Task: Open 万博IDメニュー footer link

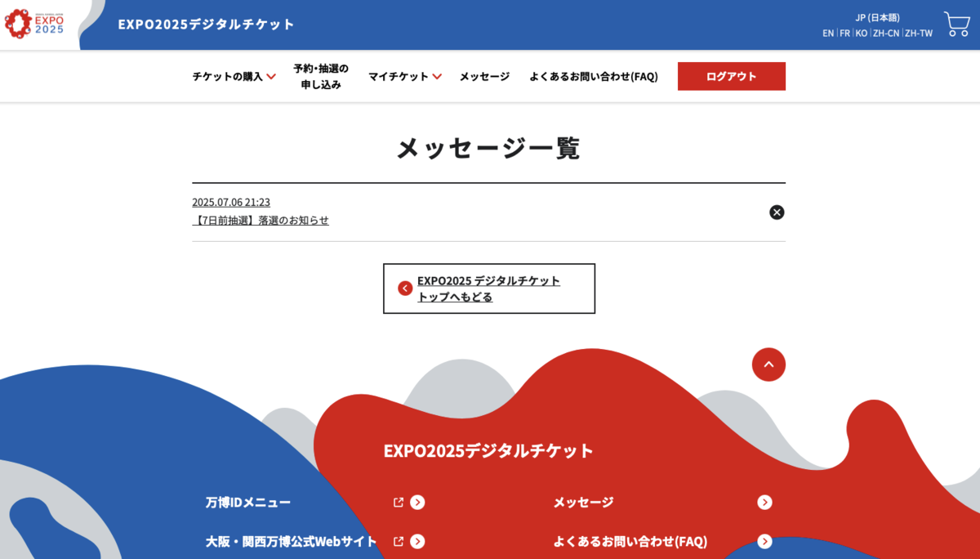Action: pyautogui.click(x=248, y=503)
